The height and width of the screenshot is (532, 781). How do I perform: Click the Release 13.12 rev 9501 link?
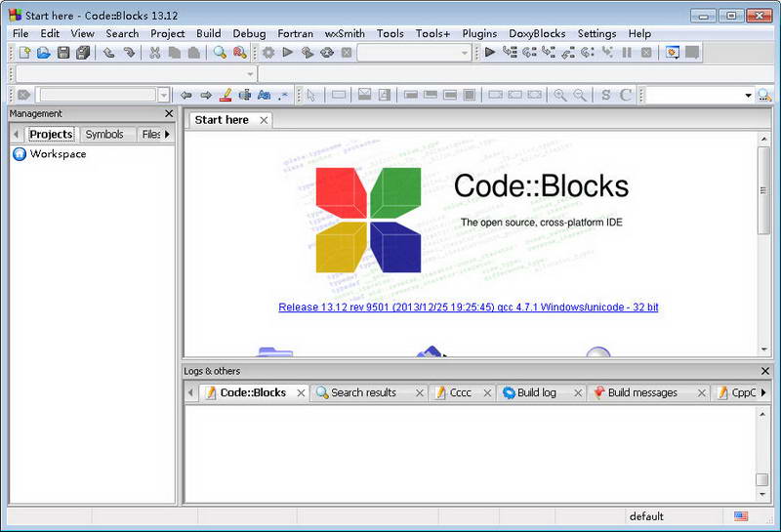point(469,307)
